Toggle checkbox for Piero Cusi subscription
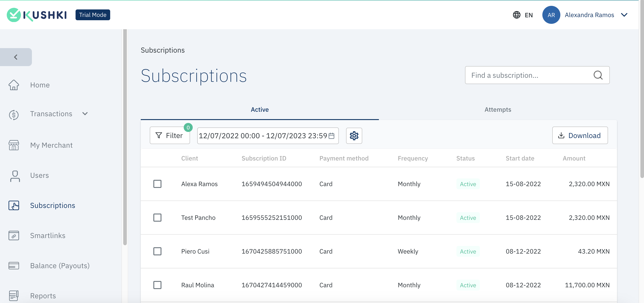Screen dimensions: 644x303 coord(157,251)
